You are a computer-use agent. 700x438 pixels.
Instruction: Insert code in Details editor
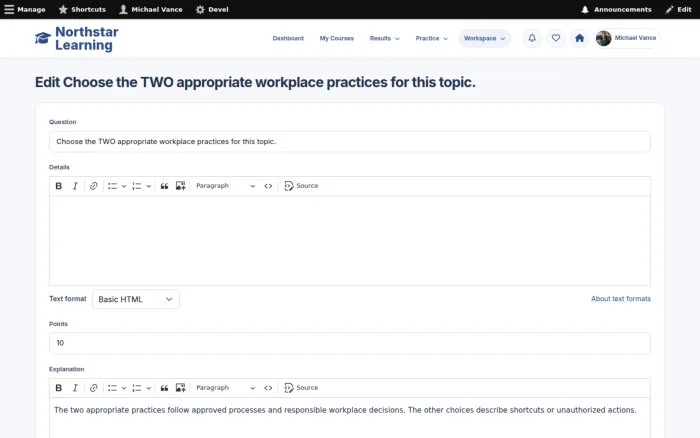click(x=268, y=186)
